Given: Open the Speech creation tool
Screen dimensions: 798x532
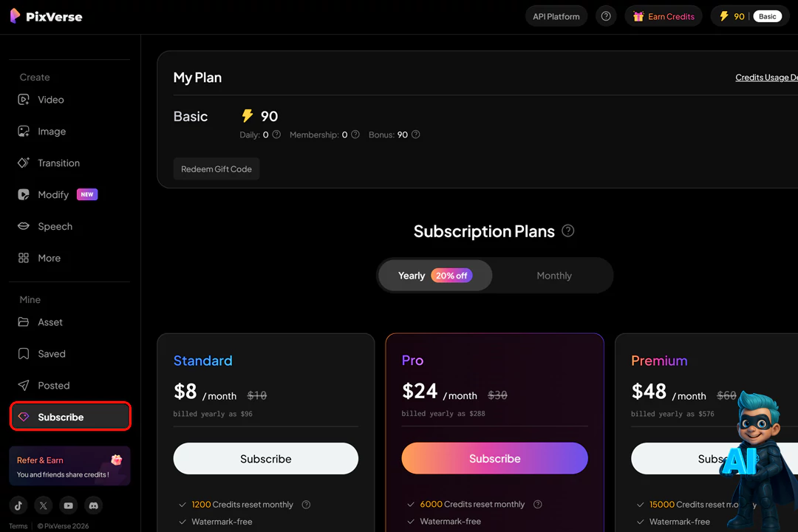Looking at the screenshot, I should (54, 226).
